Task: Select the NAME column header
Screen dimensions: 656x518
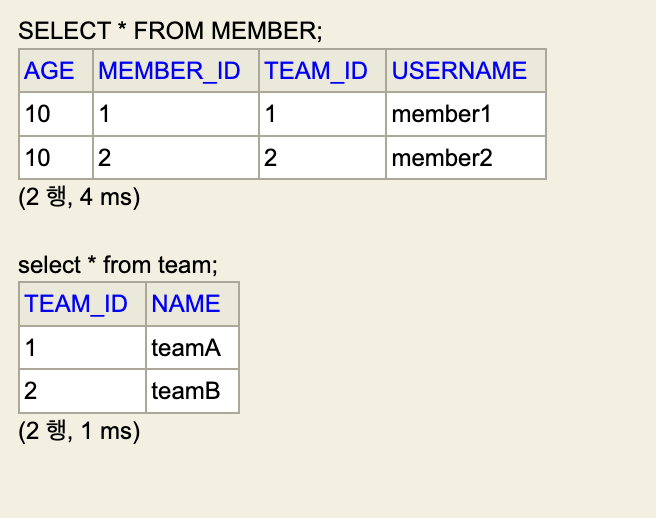Action: tap(186, 304)
